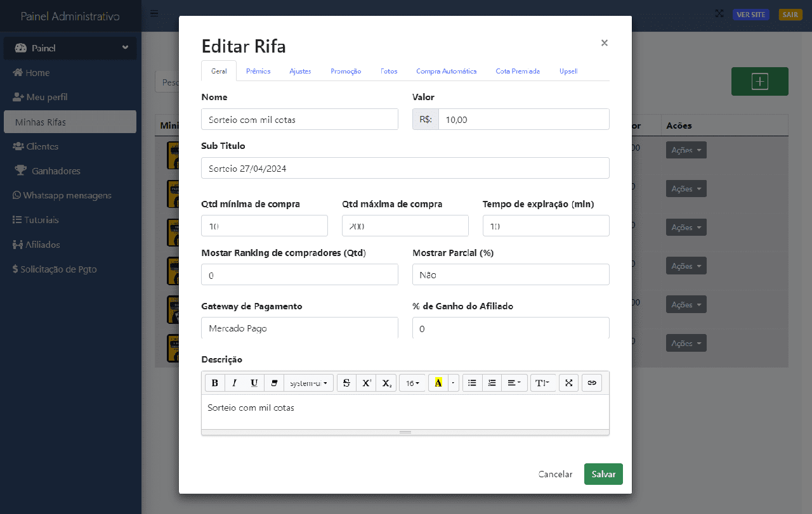This screenshot has height=514, width=812.
Task: Create an ordered numbered list
Action: (x=492, y=382)
